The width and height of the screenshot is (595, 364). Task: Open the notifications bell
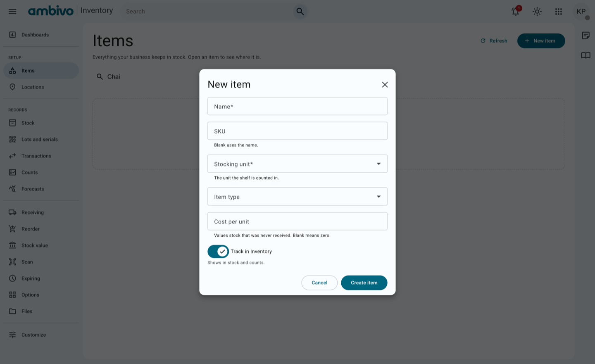(x=516, y=12)
